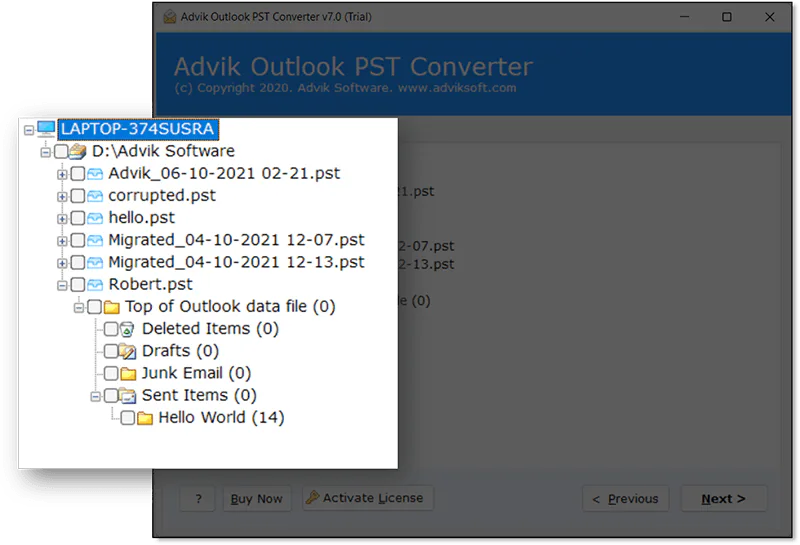The image size is (800, 545).
Task: Click the Buy Now button
Action: pyautogui.click(x=257, y=499)
